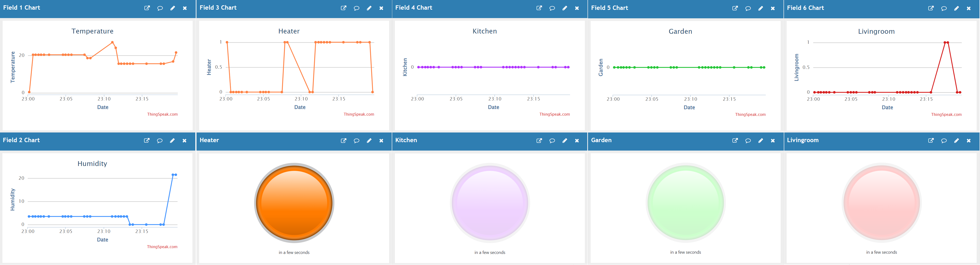Screen dimensions: 980x265
Task: Remove the Field 2 Chart widget
Action: coord(184,141)
